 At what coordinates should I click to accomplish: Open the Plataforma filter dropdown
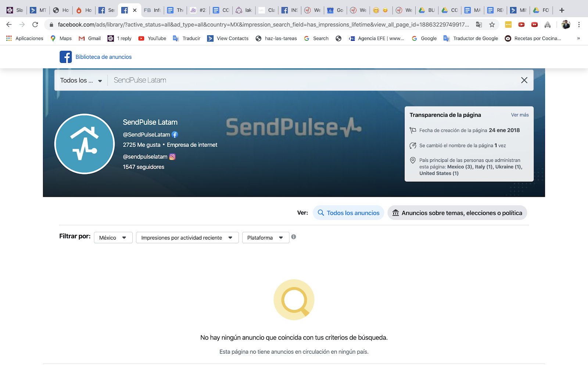tap(266, 238)
